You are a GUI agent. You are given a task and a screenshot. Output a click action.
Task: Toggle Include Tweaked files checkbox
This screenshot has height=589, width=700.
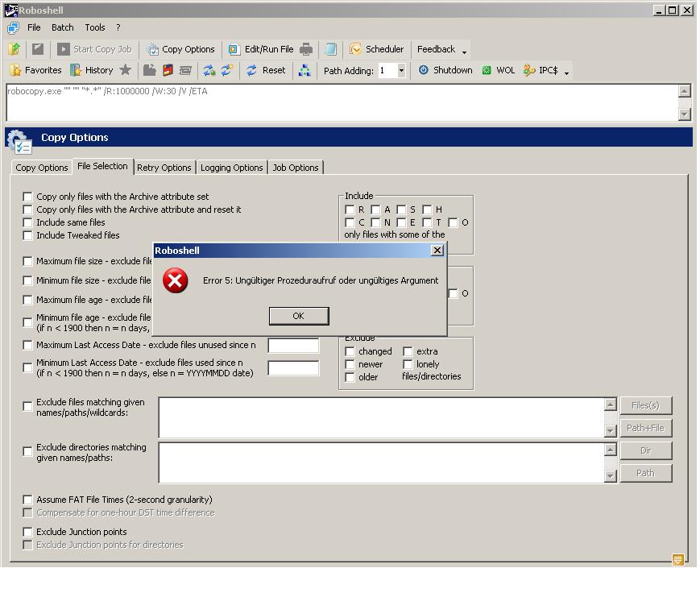coord(27,235)
